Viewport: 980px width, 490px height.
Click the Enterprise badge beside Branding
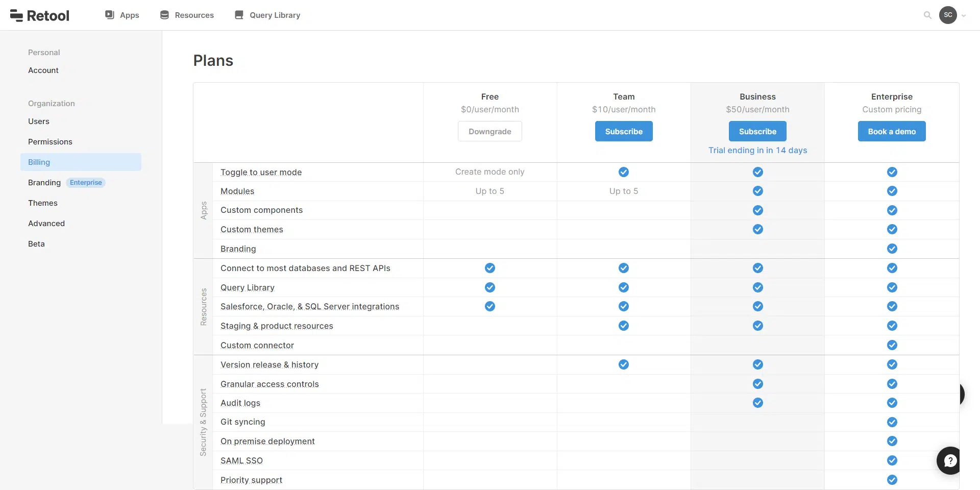86,182
